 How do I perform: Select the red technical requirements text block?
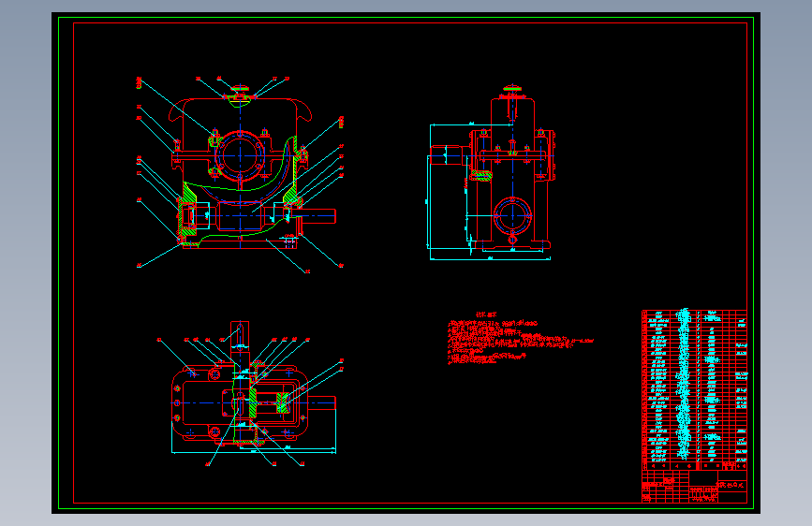click(520, 339)
